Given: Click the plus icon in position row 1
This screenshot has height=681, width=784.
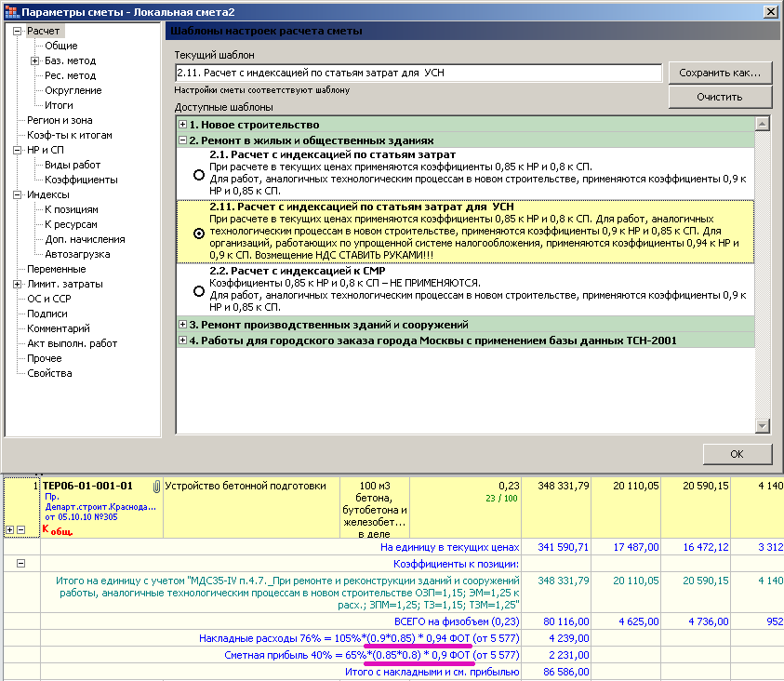Looking at the screenshot, I should (9, 529).
